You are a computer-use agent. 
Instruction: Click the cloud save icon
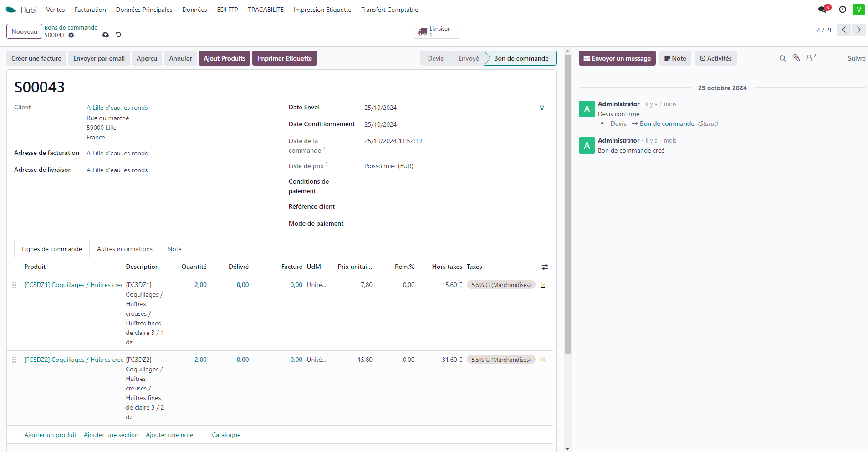(106, 35)
